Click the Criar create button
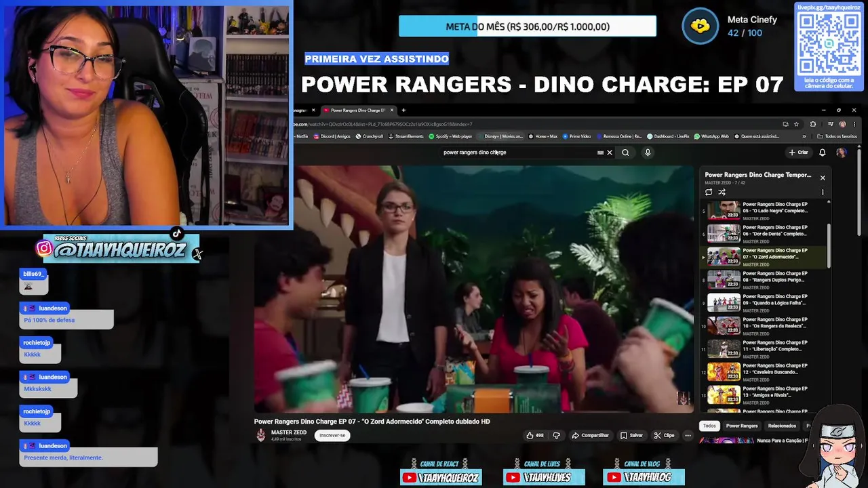The height and width of the screenshot is (488, 868). point(799,152)
